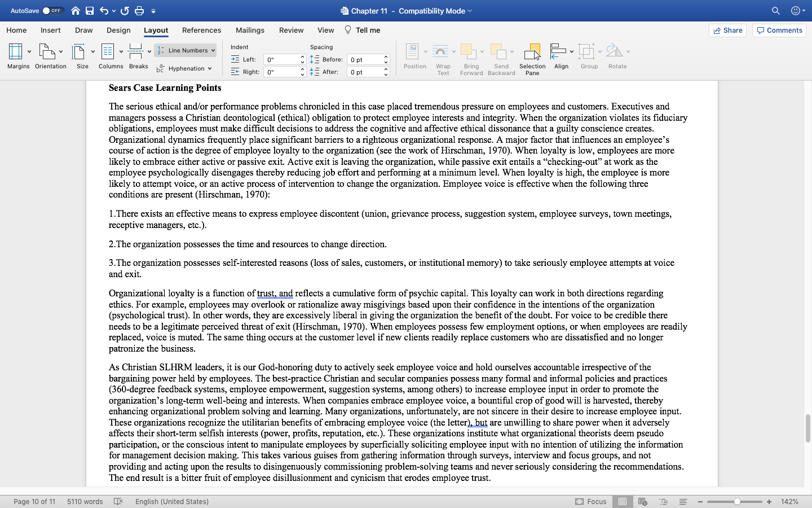Open the document title dropdown in title bar
812x508 pixels.
point(470,11)
